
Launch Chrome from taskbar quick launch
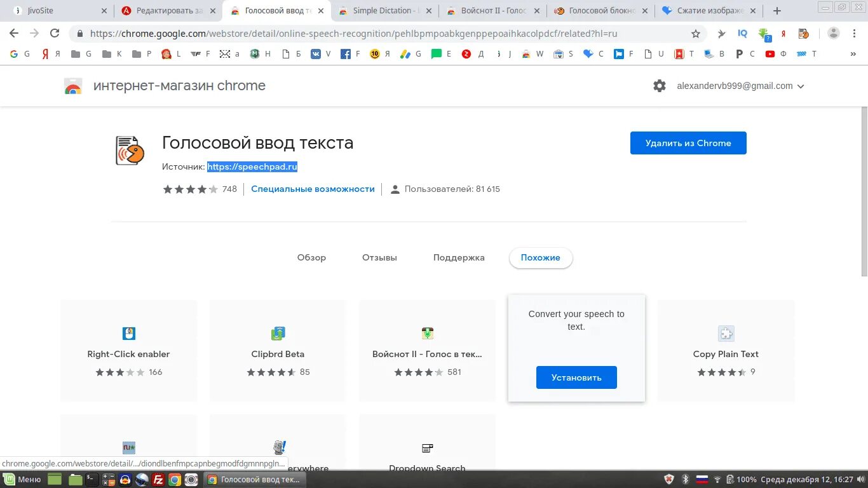175,480
